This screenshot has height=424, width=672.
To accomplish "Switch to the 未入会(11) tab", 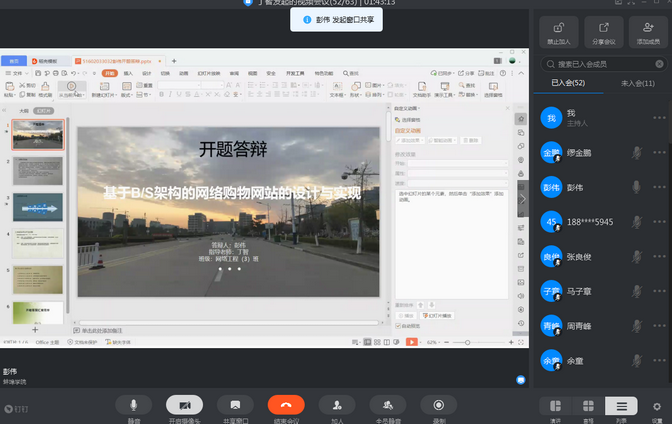I will [x=637, y=83].
